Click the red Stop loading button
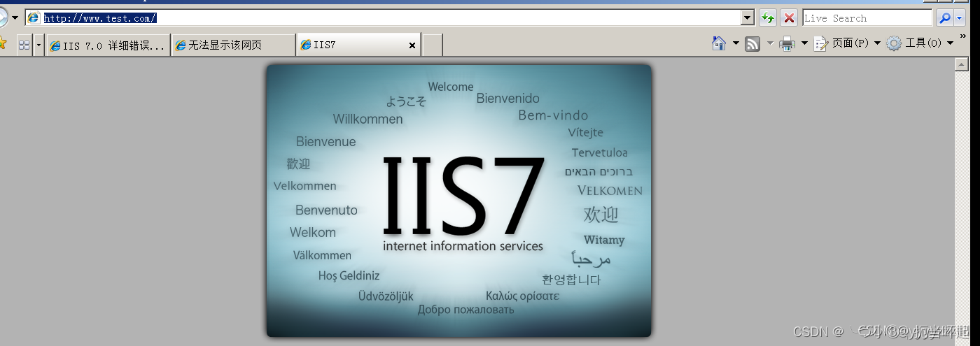 [x=789, y=18]
